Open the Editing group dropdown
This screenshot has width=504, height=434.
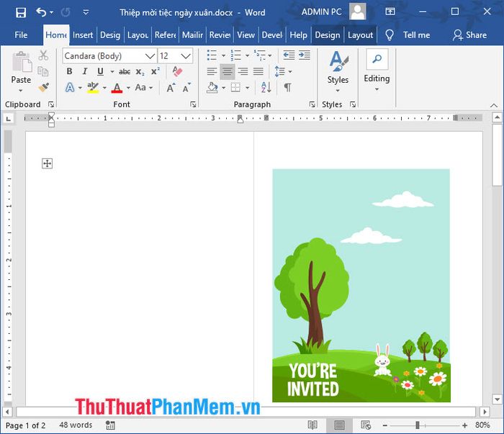click(377, 72)
